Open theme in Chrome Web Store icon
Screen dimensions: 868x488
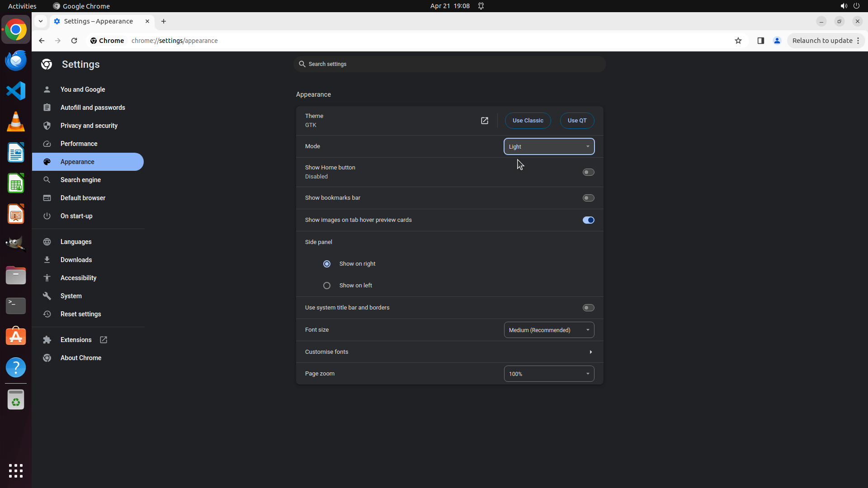[x=484, y=121]
